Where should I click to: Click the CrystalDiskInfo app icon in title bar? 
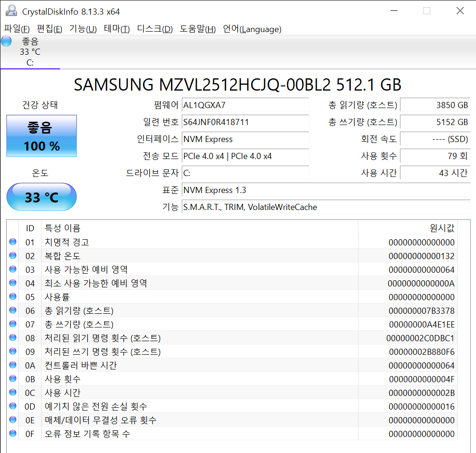(11, 11)
